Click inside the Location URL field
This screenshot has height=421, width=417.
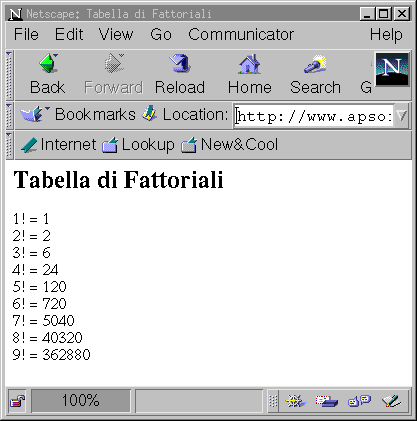314,116
